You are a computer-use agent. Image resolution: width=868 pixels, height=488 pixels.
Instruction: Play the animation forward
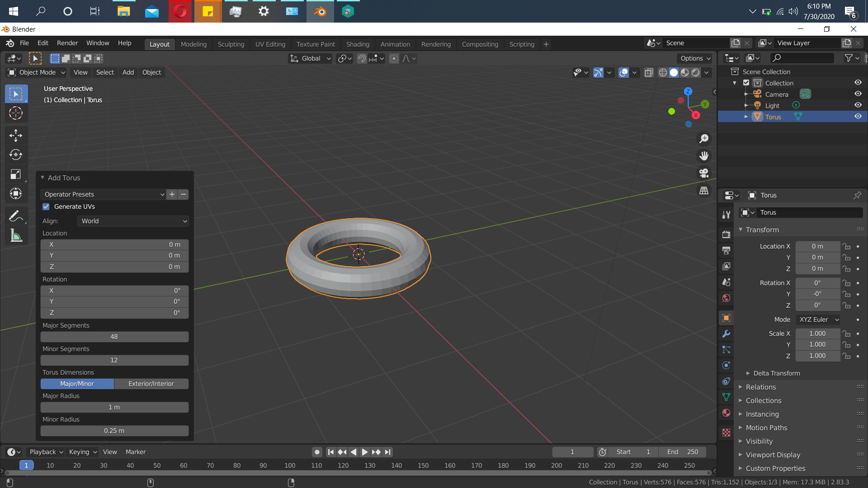pyautogui.click(x=365, y=452)
